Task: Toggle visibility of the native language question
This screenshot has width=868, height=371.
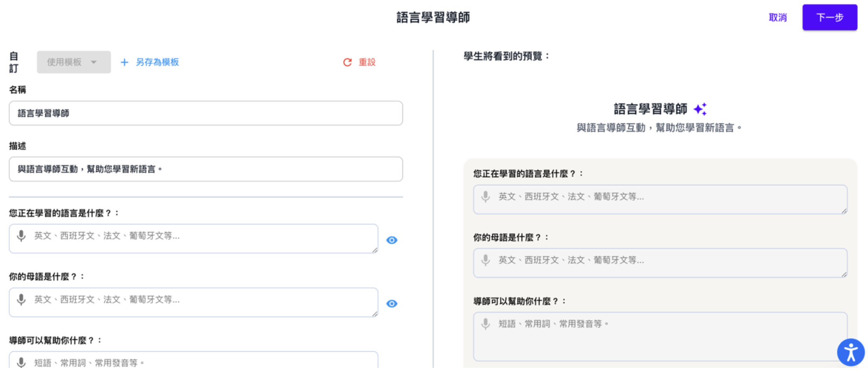Action: 392,303
